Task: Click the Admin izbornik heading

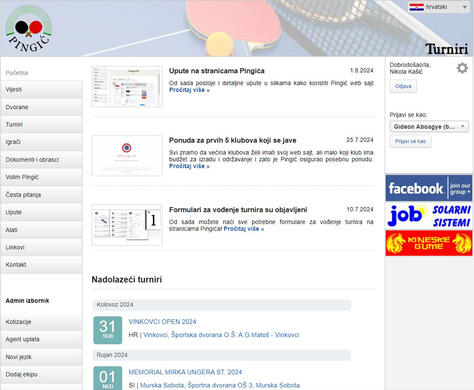Action: [27, 301]
